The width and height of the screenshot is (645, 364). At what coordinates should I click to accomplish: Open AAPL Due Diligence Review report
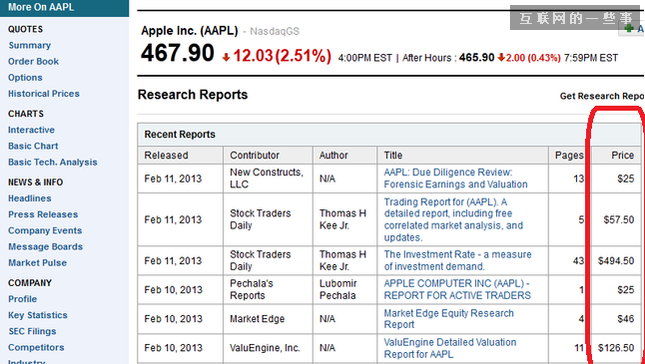pyautogui.click(x=455, y=178)
